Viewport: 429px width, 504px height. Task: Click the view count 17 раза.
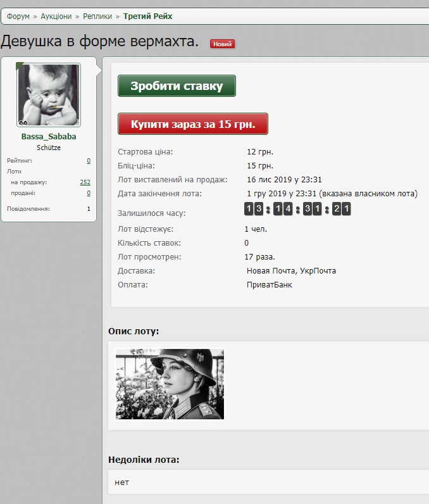(260, 257)
